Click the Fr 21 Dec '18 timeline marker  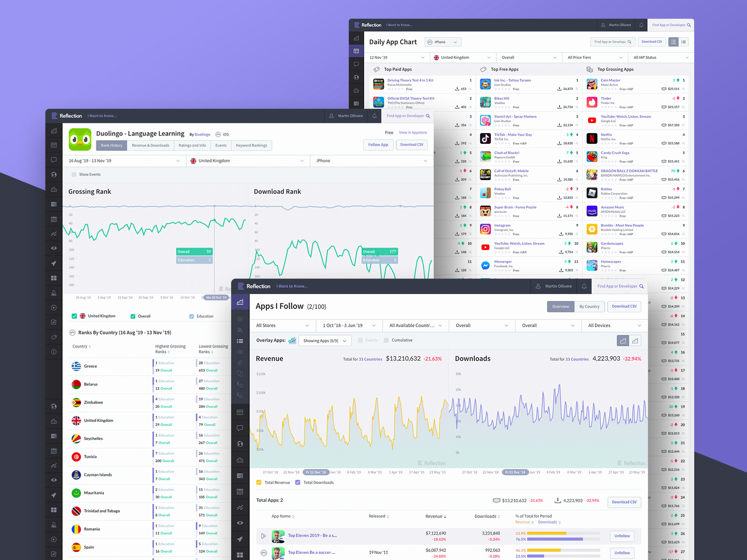tap(316, 472)
